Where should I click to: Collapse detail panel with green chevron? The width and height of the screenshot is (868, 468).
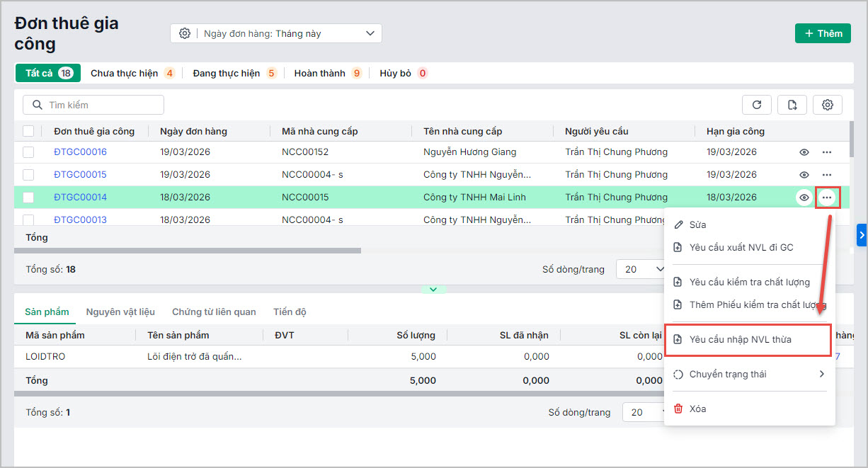pyautogui.click(x=433, y=290)
